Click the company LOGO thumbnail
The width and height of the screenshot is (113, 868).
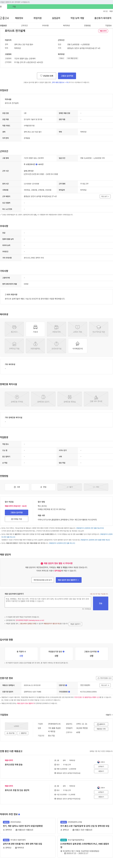click(x=16, y=726)
